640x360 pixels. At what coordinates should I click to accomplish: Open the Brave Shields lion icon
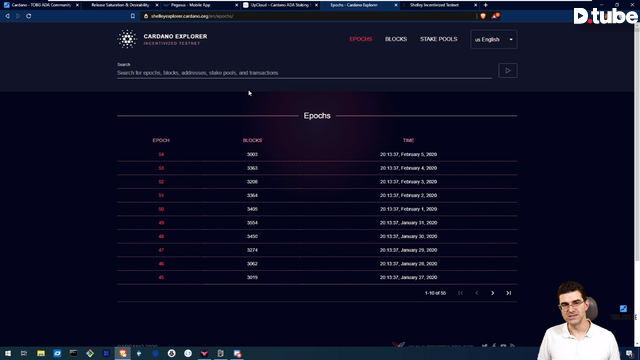pos(483,16)
